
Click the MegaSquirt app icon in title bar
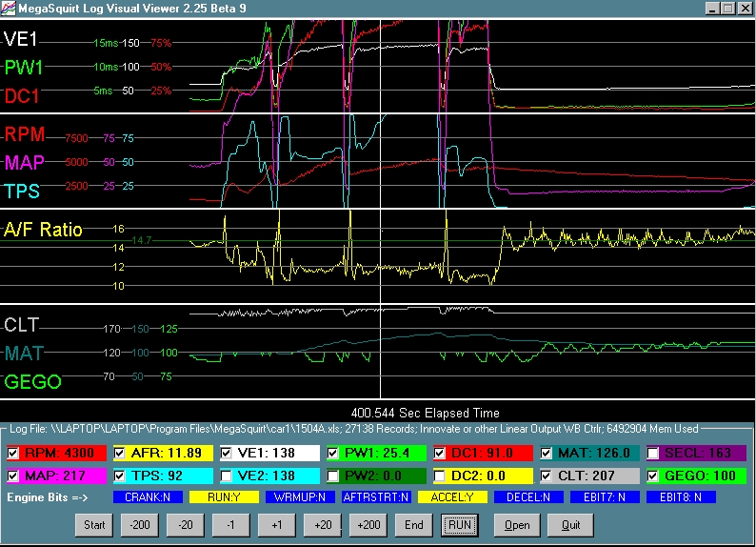tap(9, 9)
